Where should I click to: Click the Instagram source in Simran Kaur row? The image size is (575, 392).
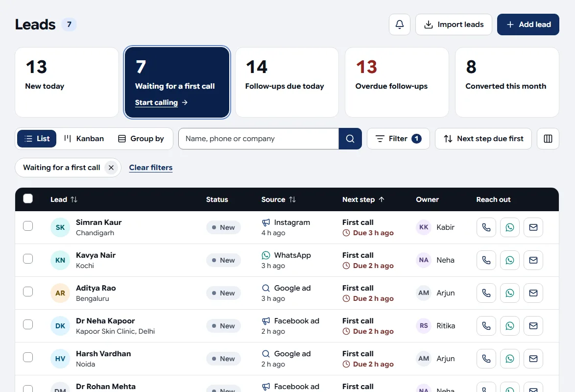(x=286, y=222)
